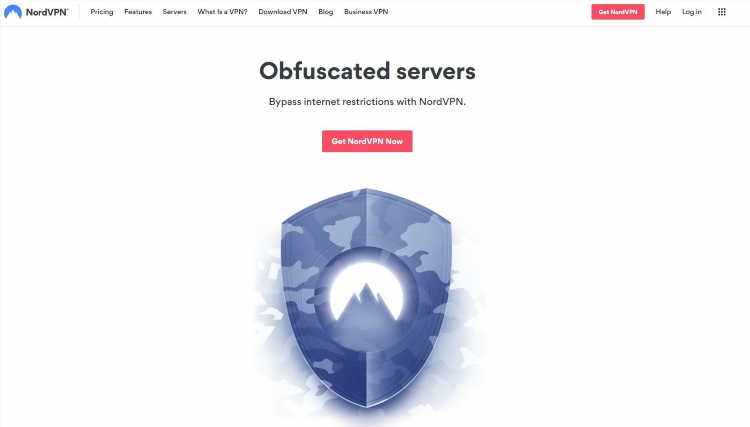Visit the Blog link

(326, 12)
